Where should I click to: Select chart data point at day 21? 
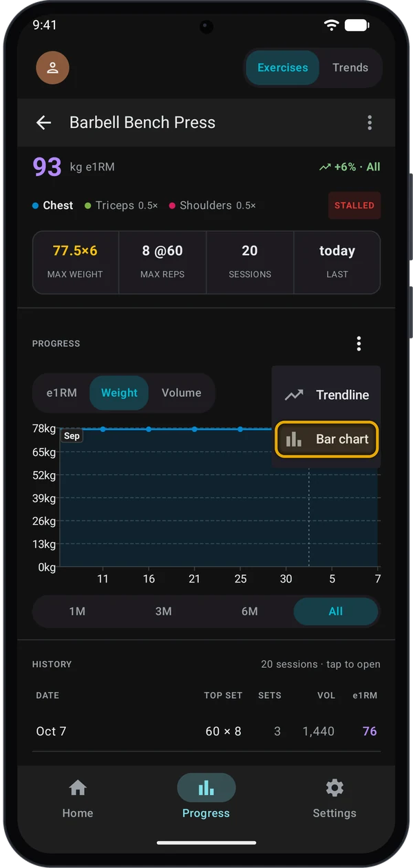coord(195,429)
